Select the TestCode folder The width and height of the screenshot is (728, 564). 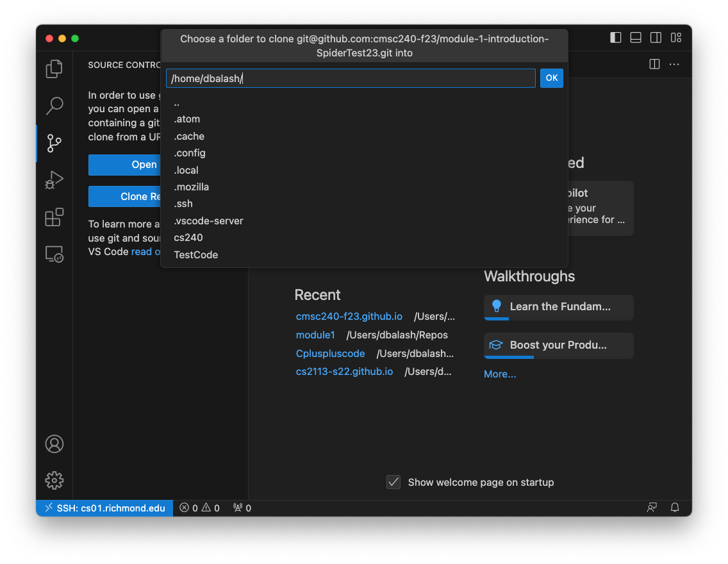pos(364,255)
